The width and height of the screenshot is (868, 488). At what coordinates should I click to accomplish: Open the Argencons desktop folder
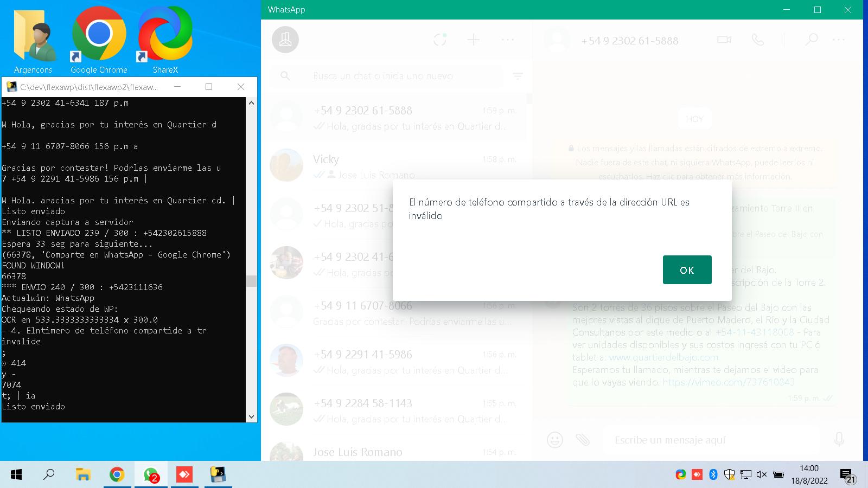coord(33,40)
